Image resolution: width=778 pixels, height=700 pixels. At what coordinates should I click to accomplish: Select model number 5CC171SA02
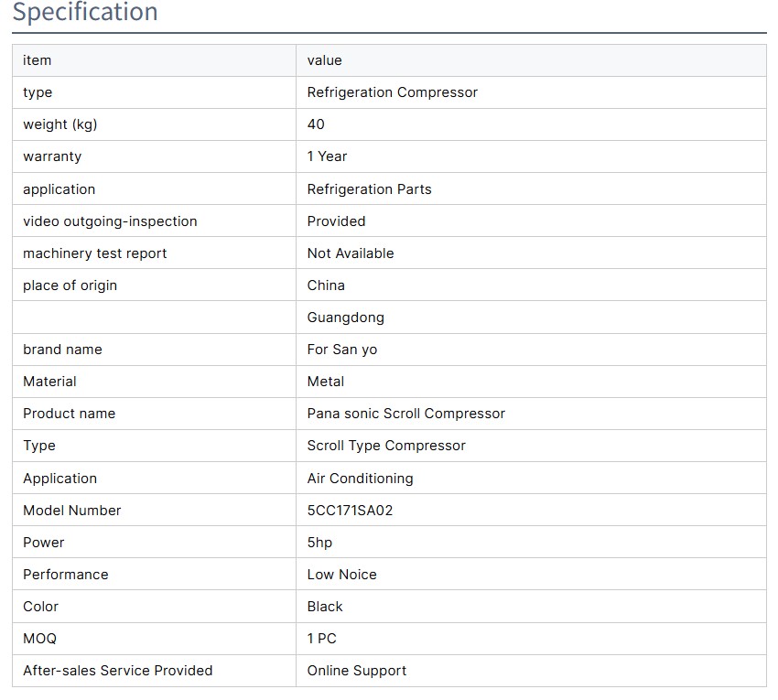click(350, 511)
